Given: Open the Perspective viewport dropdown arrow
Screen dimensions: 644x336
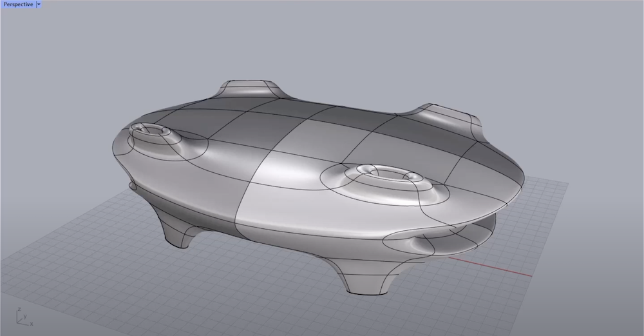Looking at the screenshot, I should click(x=39, y=4).
